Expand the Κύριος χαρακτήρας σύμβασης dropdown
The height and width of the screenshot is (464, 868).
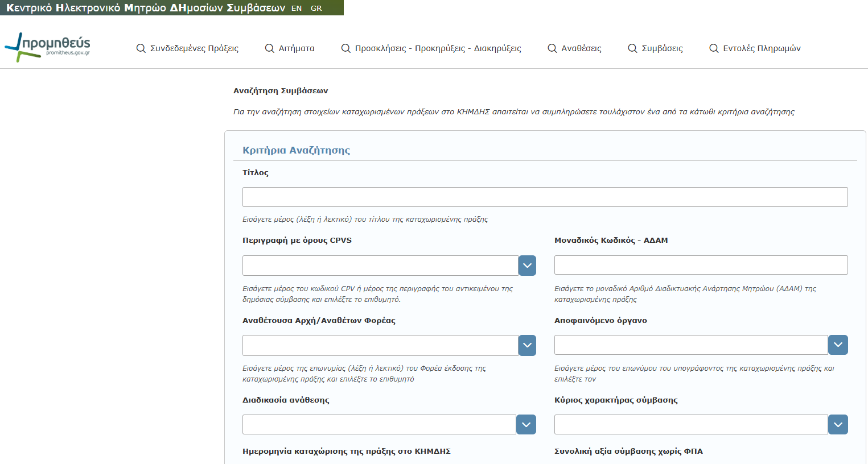tap(838, 424)
